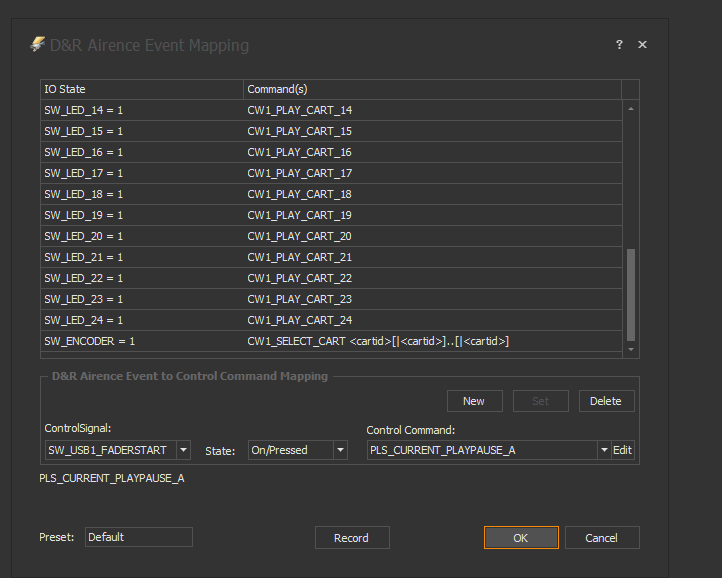Cancel the event mapping dialog
Image resolution: width=722 pixels, height=578 pixels.
601,538
